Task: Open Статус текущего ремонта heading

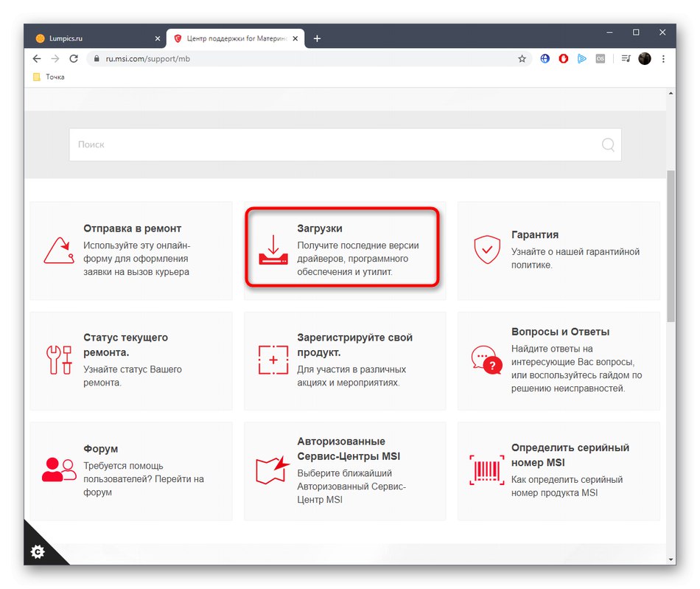Action: coord(125,345)
